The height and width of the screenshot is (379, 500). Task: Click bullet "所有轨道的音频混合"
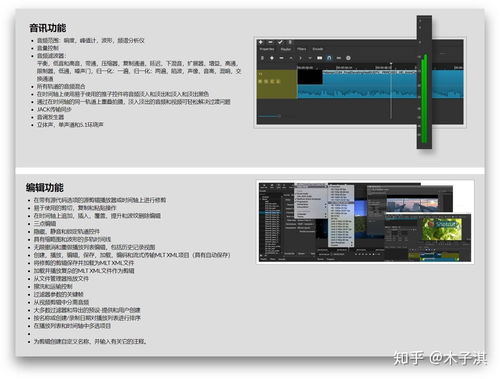(61, 86)
